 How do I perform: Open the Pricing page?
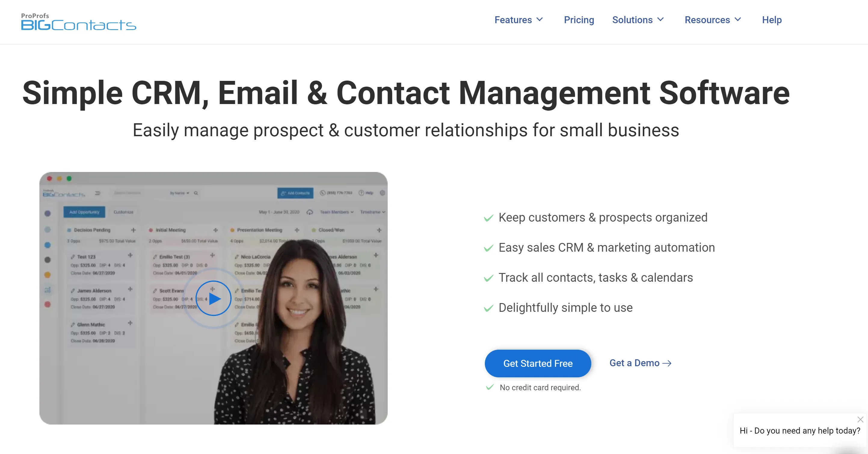pyautogui.click(x=579, y=20)
